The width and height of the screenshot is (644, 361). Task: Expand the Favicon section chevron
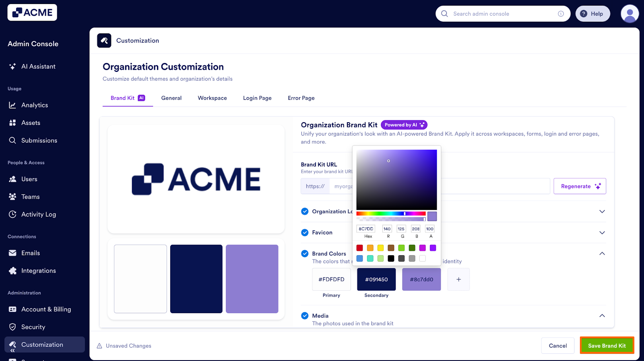click(x=602, y=232)
